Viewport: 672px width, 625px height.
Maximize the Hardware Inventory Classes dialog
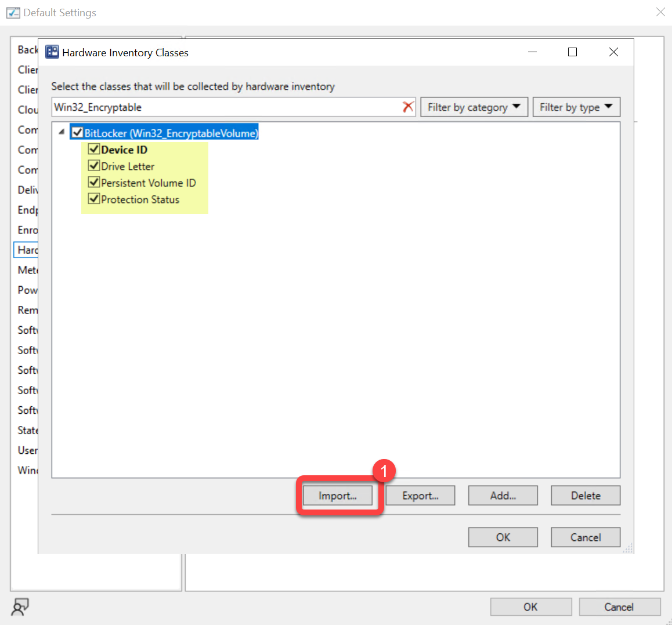(572, 52)
